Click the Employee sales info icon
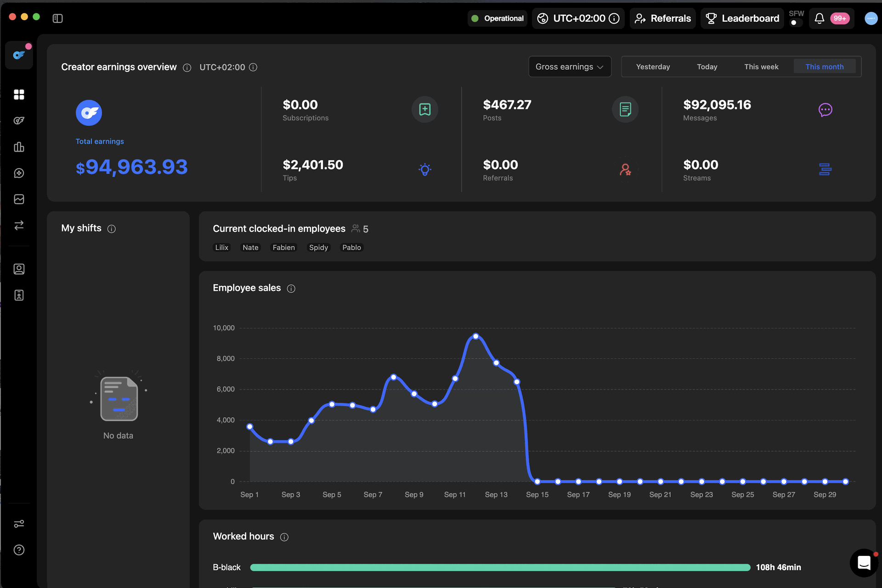Viewport: 882px width, 588px height. coord(291,288)
